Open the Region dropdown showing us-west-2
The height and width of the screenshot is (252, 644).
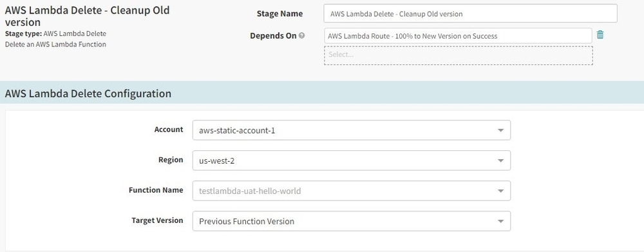pos(352,160)
